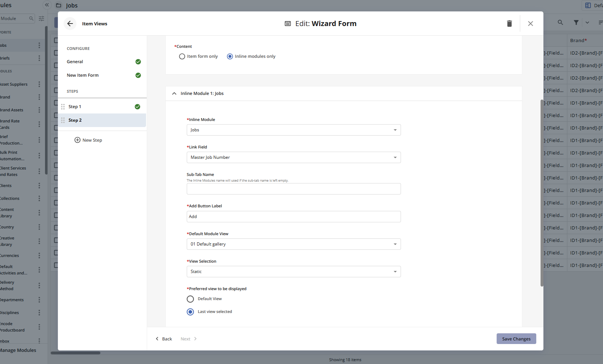The width and height of the screenshot is (603, 364).
Task: Click the sidebar vertical scrollbar
Action: coord(46,100)
